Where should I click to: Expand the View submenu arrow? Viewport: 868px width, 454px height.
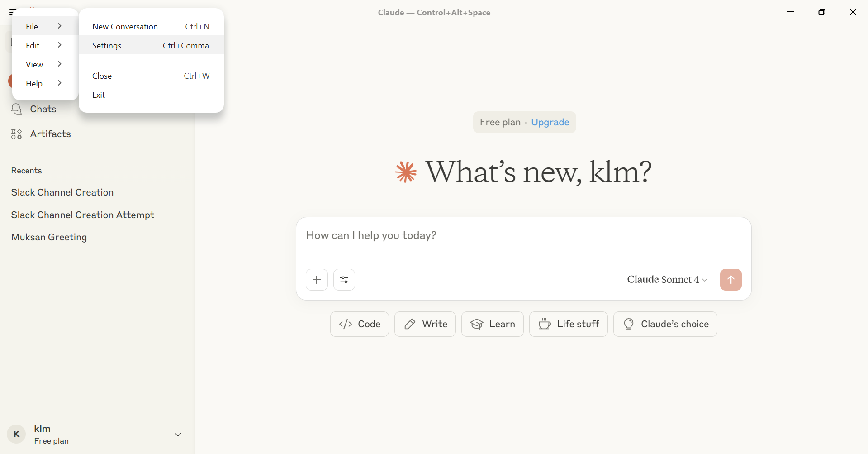(x=59, y=64)
